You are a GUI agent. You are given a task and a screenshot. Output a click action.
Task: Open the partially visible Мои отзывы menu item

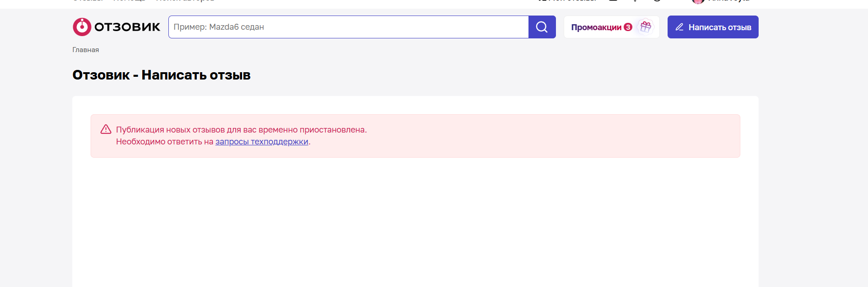[572, 1]
